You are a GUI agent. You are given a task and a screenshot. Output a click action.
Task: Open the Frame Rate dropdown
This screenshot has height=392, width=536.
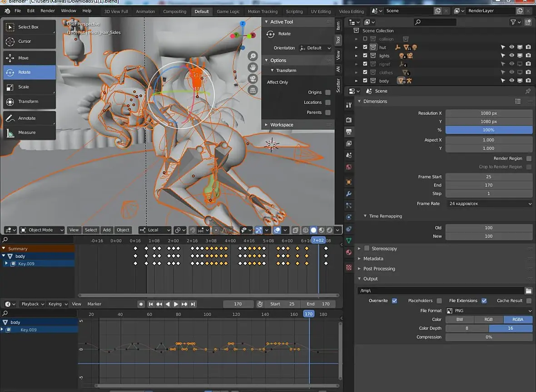[489, 204]
